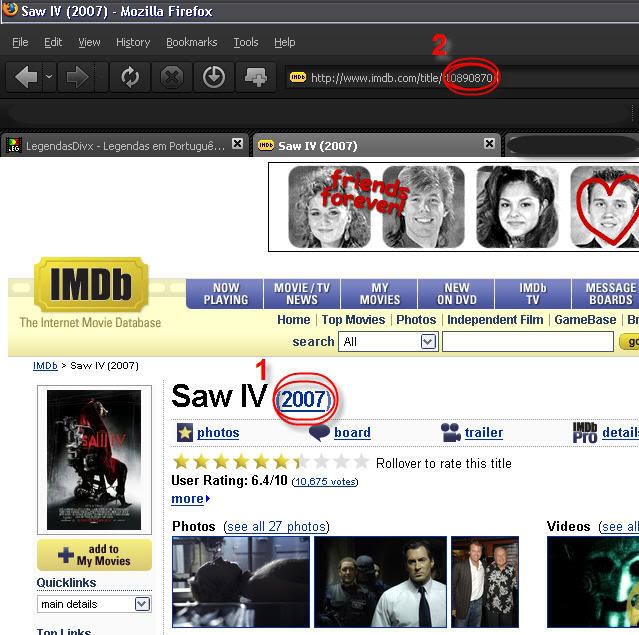This screenshot has width=639, height=635.
Task: Focus the address bar URL field
Action: 461,77
